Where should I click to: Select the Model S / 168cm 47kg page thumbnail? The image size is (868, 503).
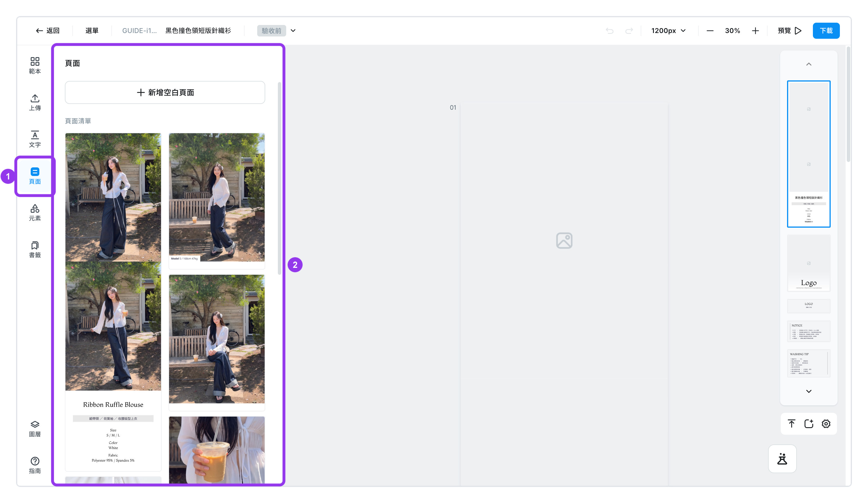click(x=217, y=201)
